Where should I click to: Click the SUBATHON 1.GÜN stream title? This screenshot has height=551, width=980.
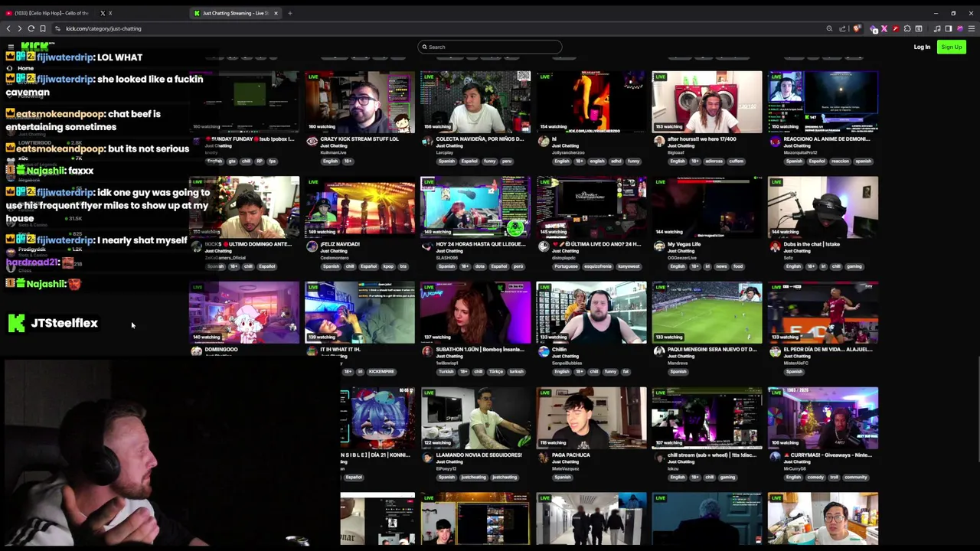pyautogui.click(x=480, y=349)
